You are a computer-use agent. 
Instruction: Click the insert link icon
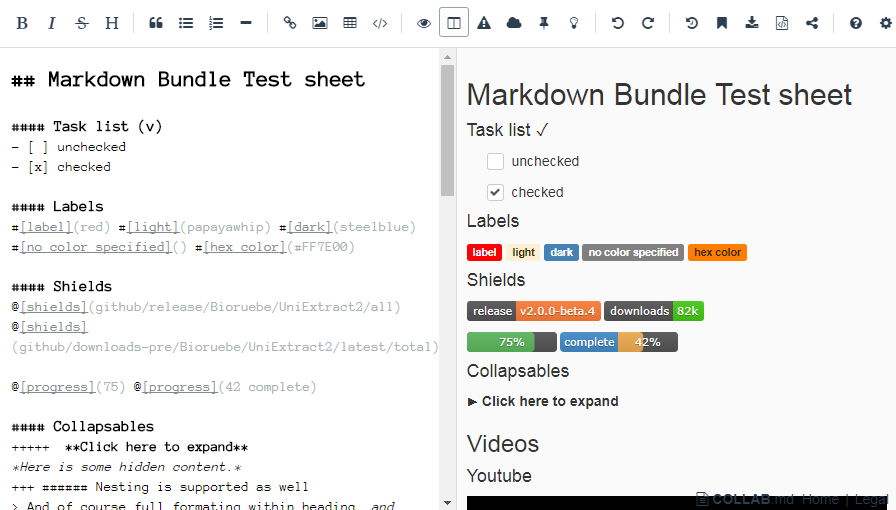coord(290,23)
